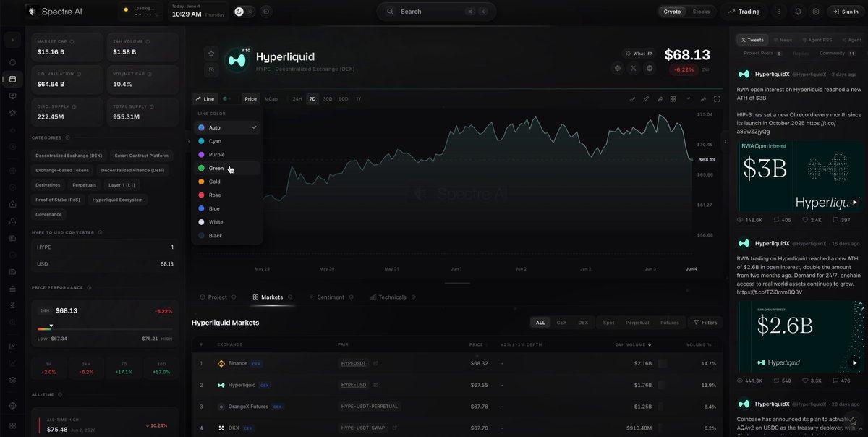This screenshot has width=868, height=437.
Task: Click the share arrow icon above the chart
Action: tap(660, 98)
